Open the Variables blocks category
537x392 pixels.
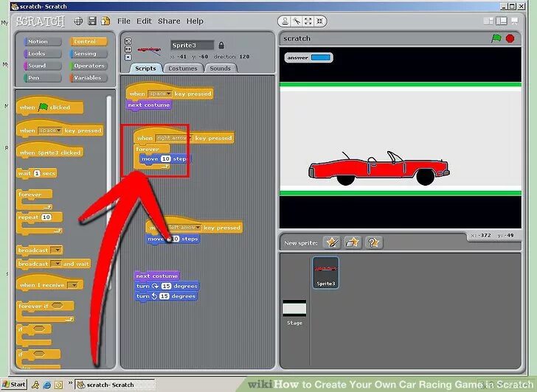89,77
